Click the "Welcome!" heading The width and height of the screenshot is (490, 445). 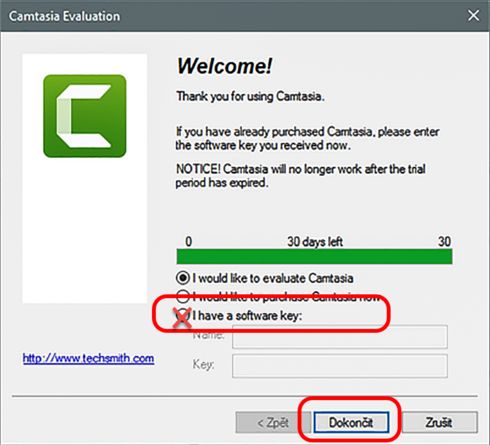pyautogui.click(x=224, y=66)
